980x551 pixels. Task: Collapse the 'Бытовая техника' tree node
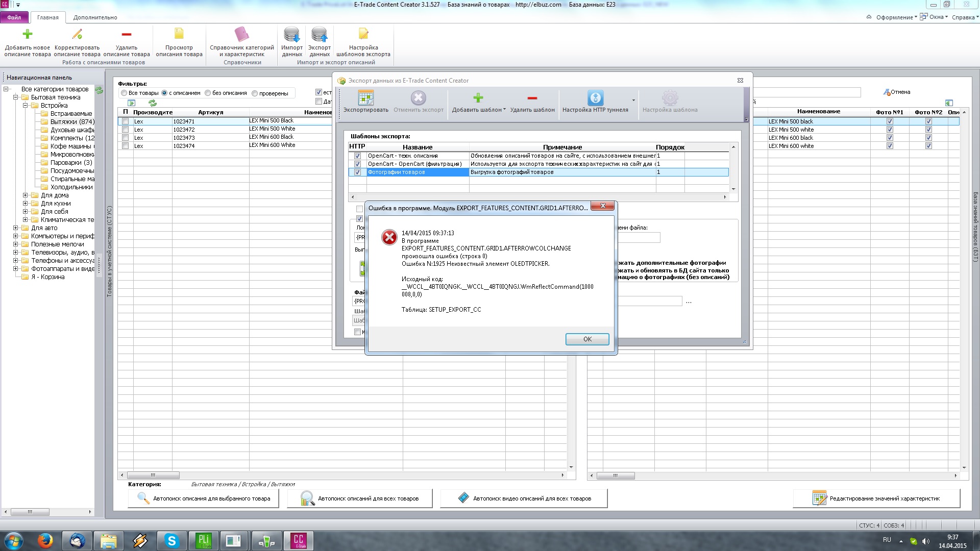pos(16,97)
